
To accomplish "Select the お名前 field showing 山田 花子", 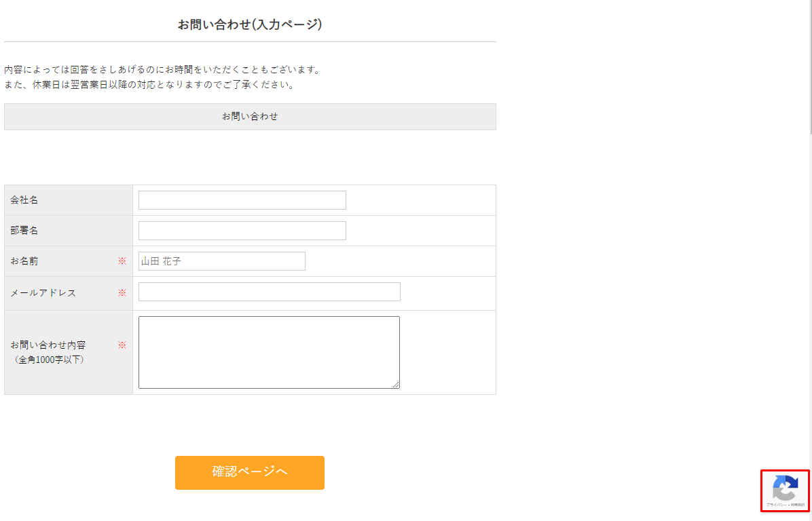I will 221,261.
